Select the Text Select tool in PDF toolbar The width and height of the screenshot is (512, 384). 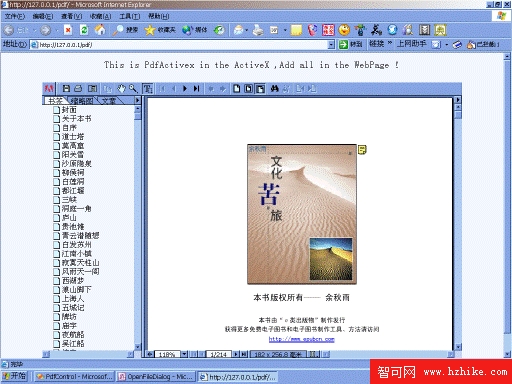[148, 89]
